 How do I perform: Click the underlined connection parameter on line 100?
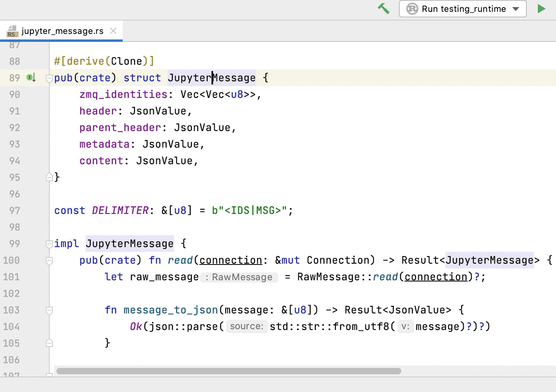pyautogui.click(x=231, y=260)
